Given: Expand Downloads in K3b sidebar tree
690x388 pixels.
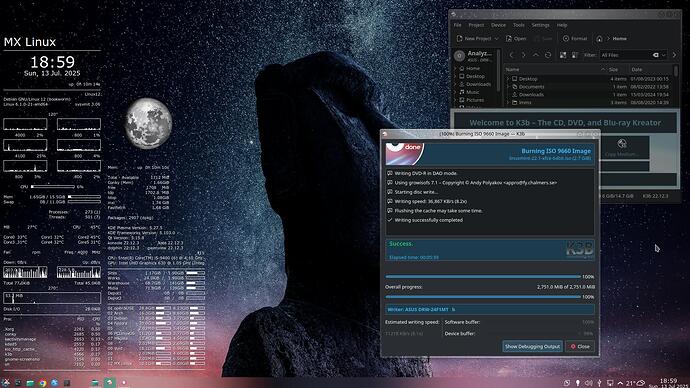Looking at the screenshot, I should coord(456,84).
